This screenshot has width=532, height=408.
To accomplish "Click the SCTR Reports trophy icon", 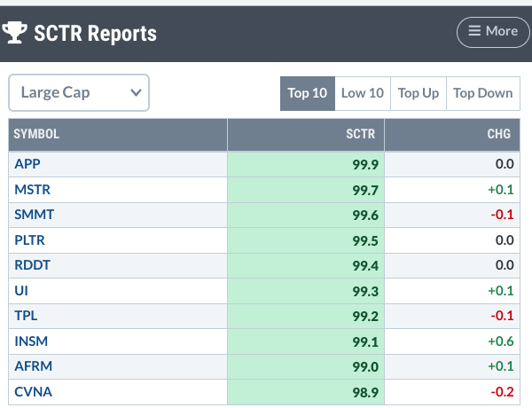I will tap(14, 33).
